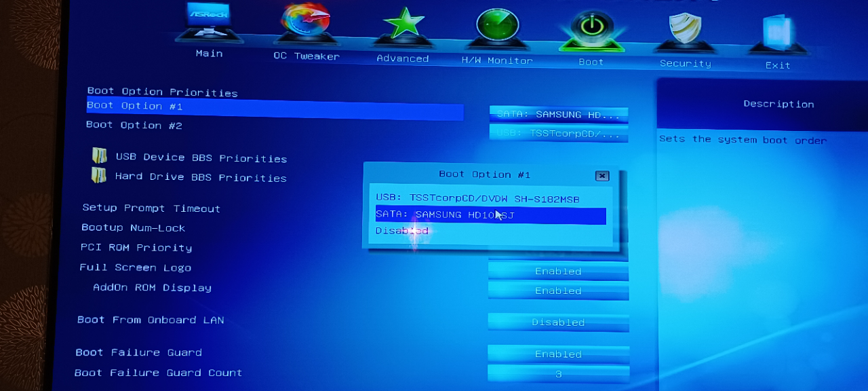868x391 pixels.
Task: Click the Exit door icon
Action: click(x=778, y=35)
